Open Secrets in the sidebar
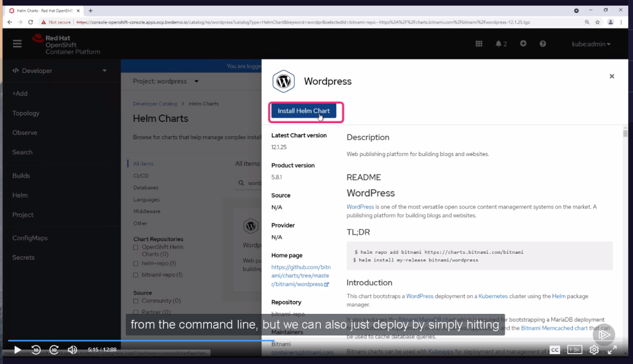Image resolution: width=633 pixels, height=364 pixels. click(24, 258)
